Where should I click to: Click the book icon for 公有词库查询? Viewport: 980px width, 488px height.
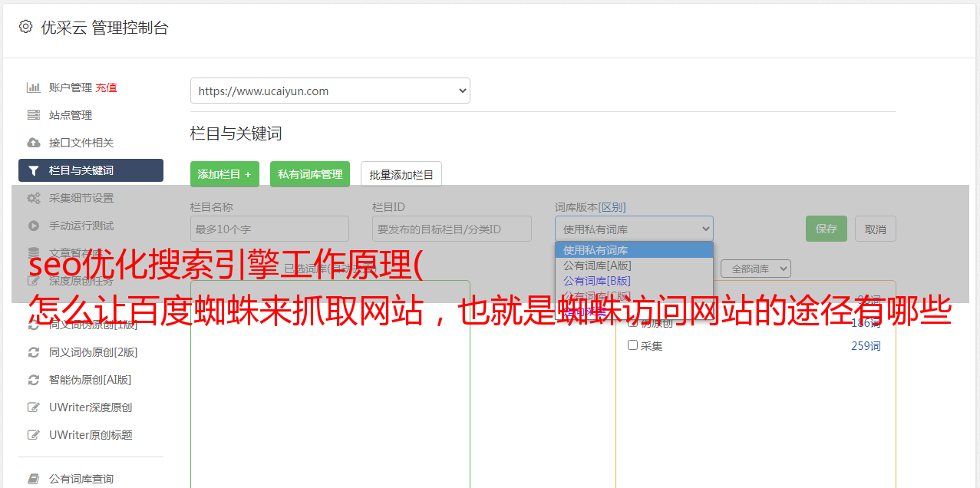click(x=34, y=479)
